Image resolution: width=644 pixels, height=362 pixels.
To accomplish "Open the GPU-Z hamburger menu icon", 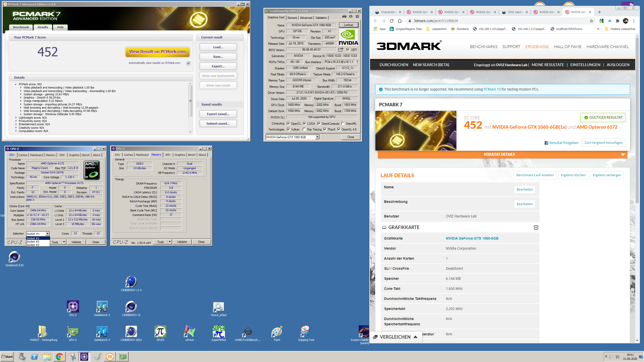I will (x=357, y=16).
